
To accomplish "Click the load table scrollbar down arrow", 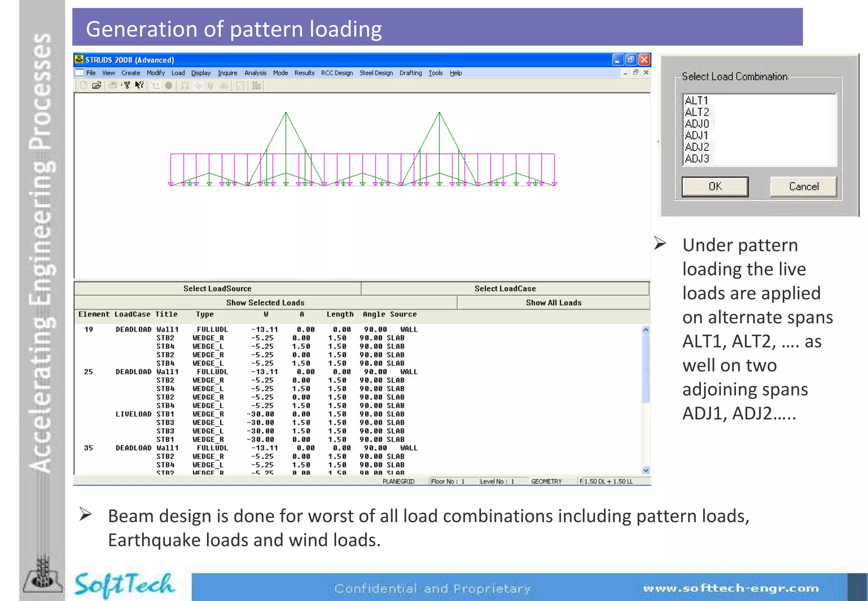I will click(x=645, y=470).
